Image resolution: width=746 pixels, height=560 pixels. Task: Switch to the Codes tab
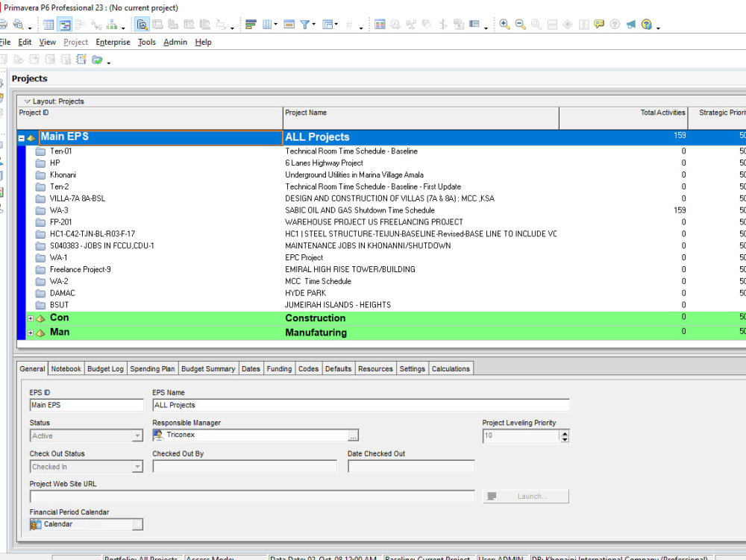pyautogui.click(x=308, y=369)
